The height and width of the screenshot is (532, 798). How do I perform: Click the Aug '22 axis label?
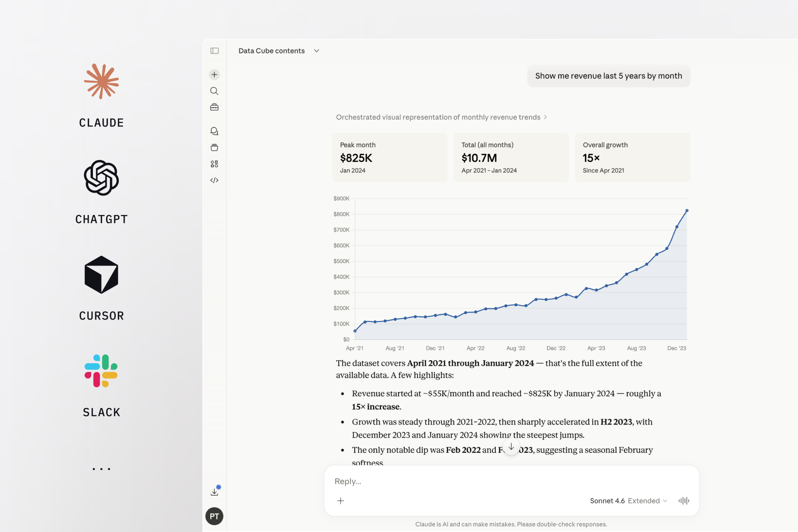click(516, 348)
